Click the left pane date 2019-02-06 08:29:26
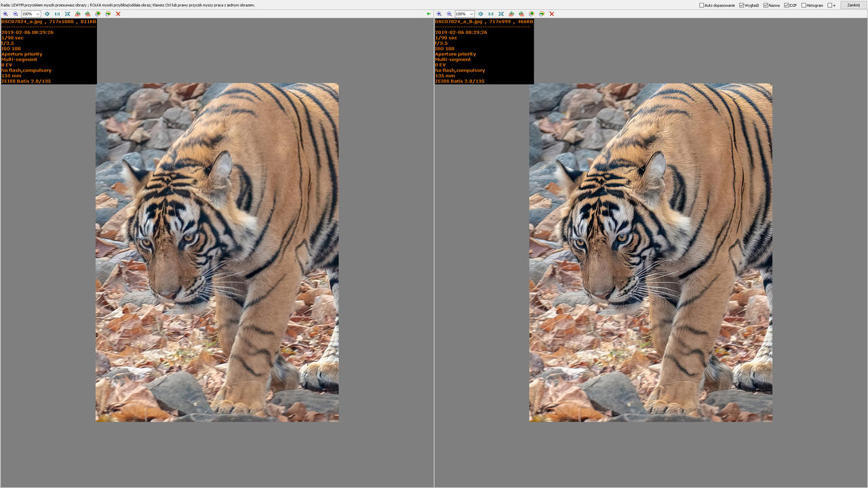This screenshot has height=488, width=868. pos(26,33)
